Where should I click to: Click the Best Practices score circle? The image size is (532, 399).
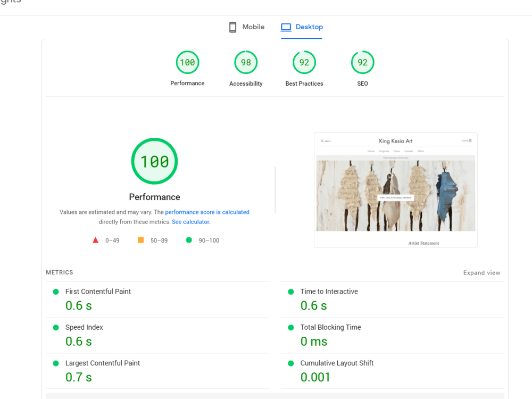pyautogui.click(x=304, y=62)
